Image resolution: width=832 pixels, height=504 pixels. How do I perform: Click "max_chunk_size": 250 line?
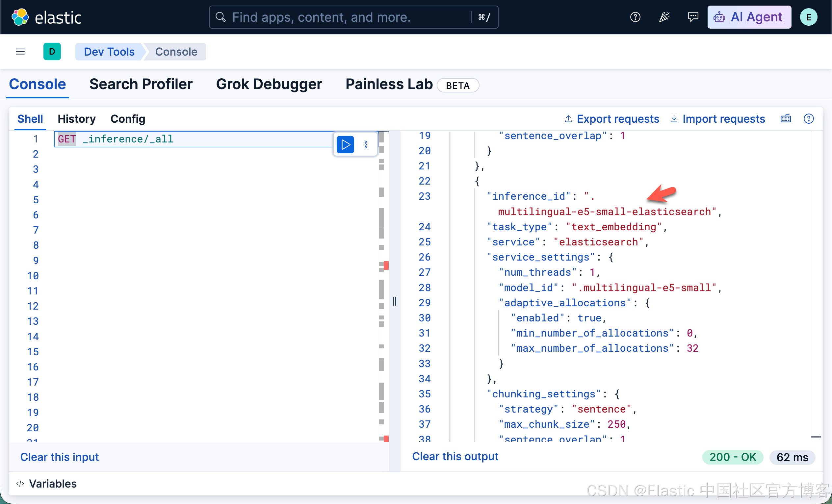564,424
